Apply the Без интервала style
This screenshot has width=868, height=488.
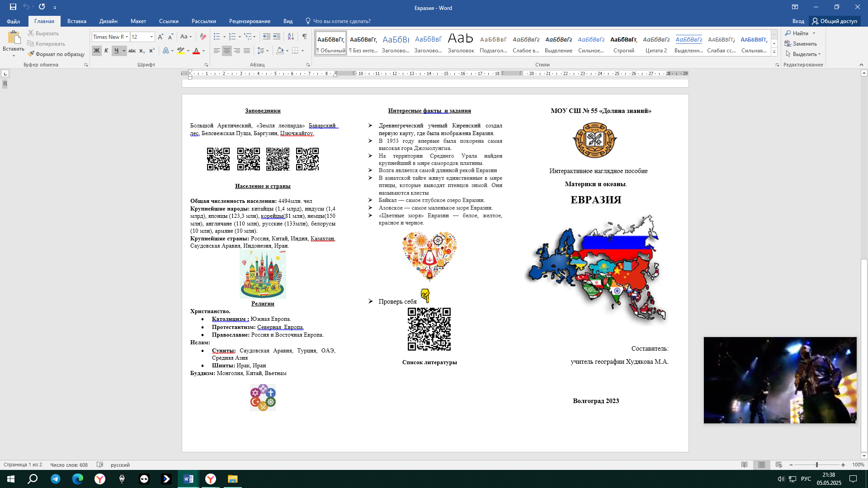pyautogui.click(x=363, y=43)
